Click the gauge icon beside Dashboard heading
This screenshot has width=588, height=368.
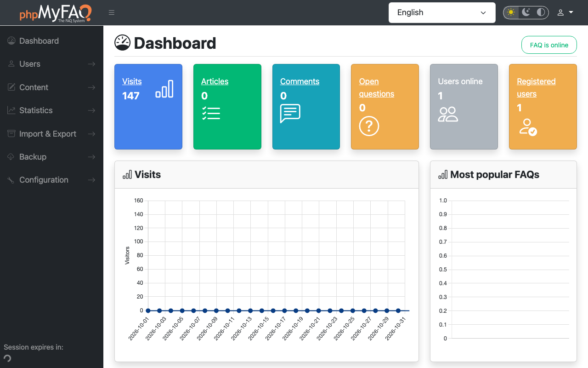122,43
